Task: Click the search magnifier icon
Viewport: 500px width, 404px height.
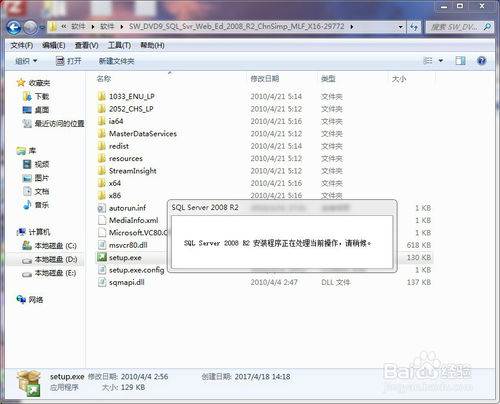Action: 487,27
